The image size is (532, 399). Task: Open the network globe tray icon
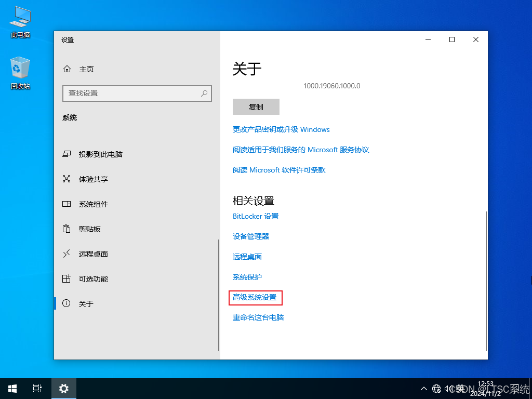tap(436, 389)
